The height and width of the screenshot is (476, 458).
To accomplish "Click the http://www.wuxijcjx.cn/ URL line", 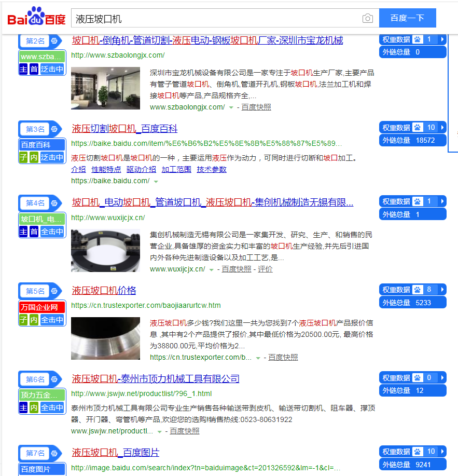I will [108, 217].
